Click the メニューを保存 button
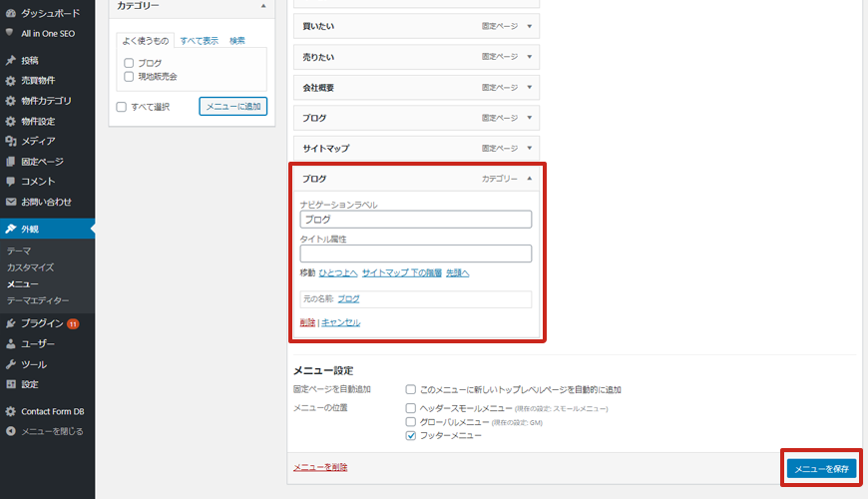 (x=820, y=468)
